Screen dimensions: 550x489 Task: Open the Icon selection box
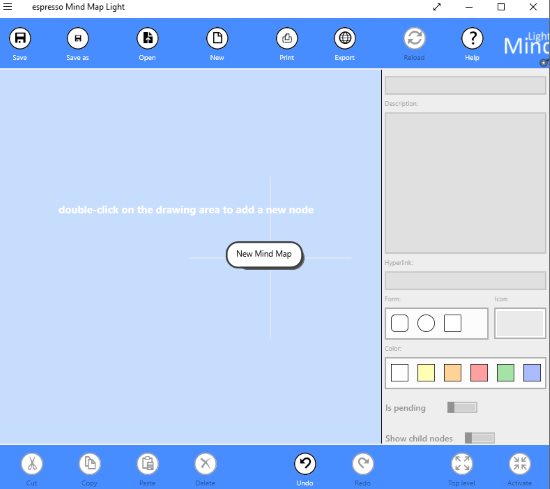(520, 323)
